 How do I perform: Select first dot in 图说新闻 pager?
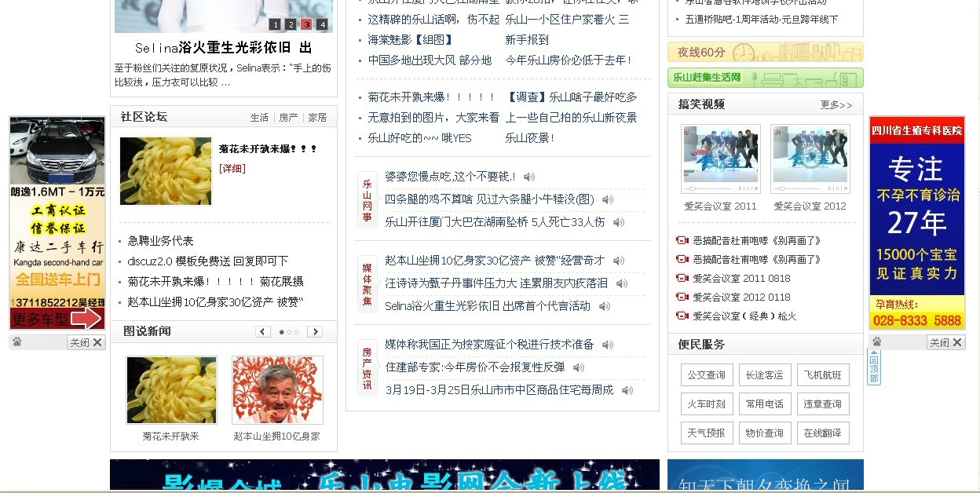coord(282,332)
